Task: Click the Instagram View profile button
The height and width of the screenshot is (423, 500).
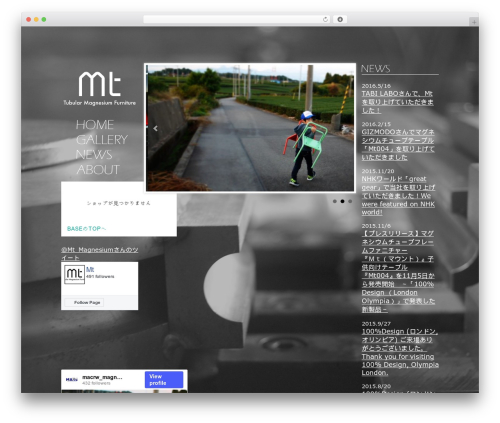Action: [x=164, y=380]
